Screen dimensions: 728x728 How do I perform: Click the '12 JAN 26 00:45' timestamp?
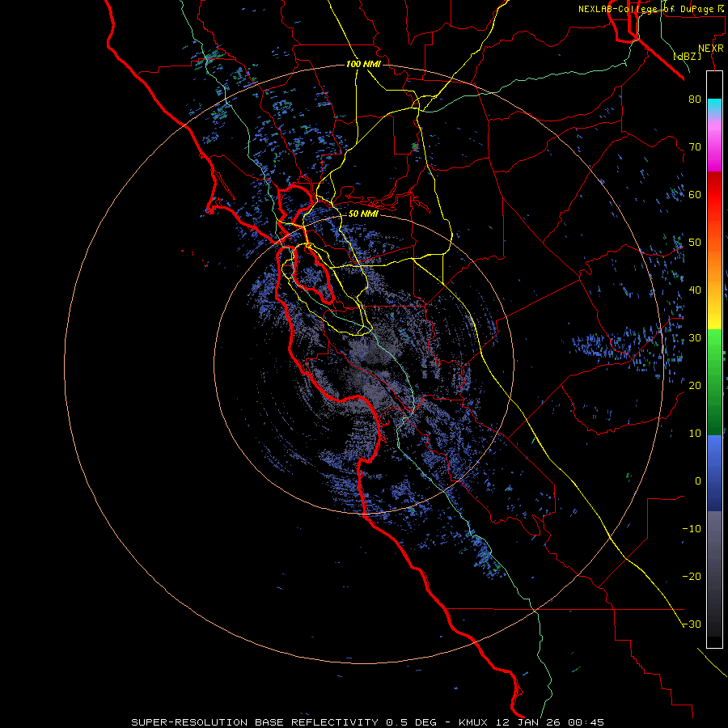pos(549,722)
